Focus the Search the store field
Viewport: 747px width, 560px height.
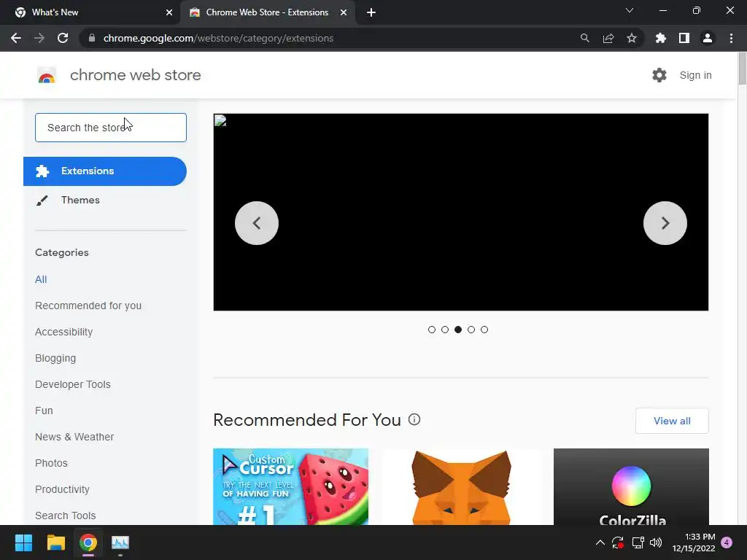pyautogui.click(x=111, y=128)
